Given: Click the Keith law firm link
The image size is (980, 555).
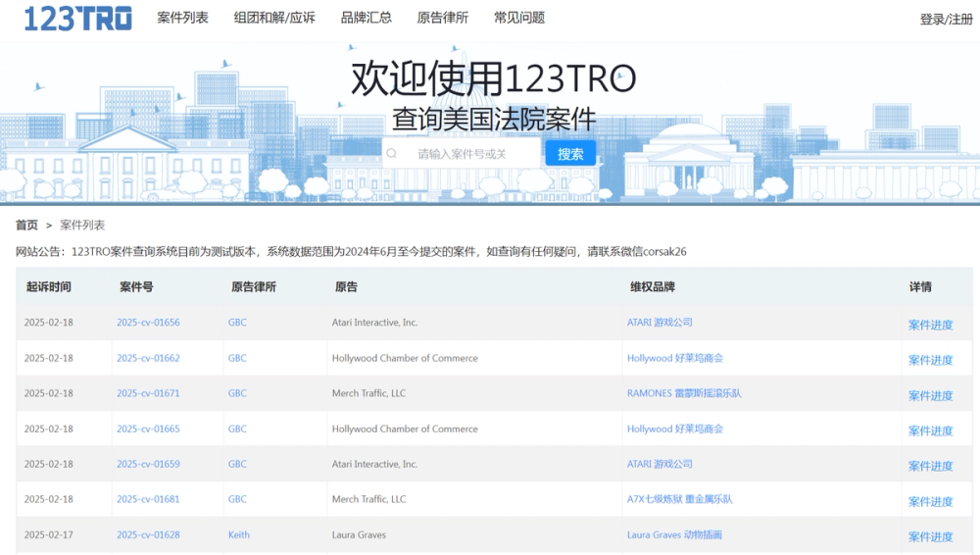Looking at the screenshot, I should 239,534.
